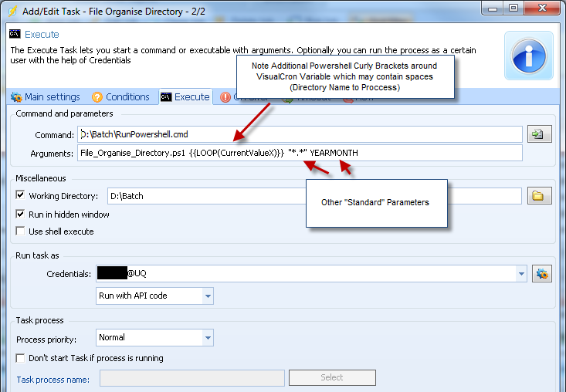Screen dimensions: 566x392
Task: Check Don't start Task if process running
Action: click(x=21, y=358)
